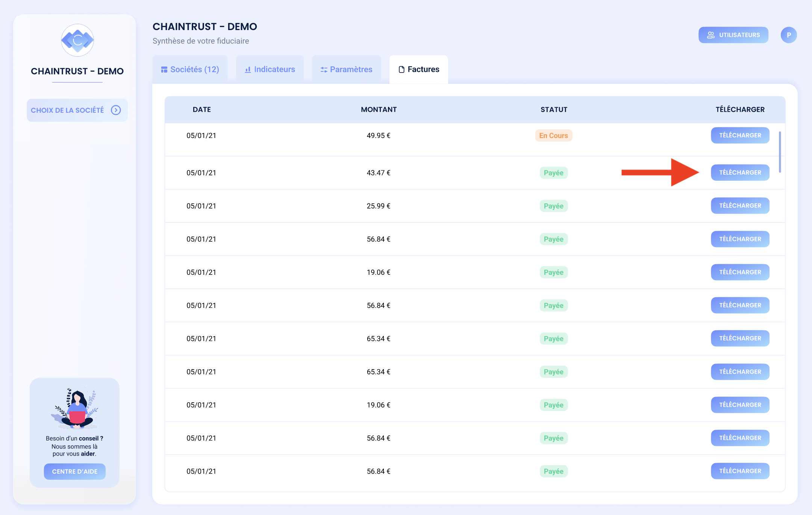Click the DATE column header
This screenshot has height=515, width=812.
click(202, 109)
